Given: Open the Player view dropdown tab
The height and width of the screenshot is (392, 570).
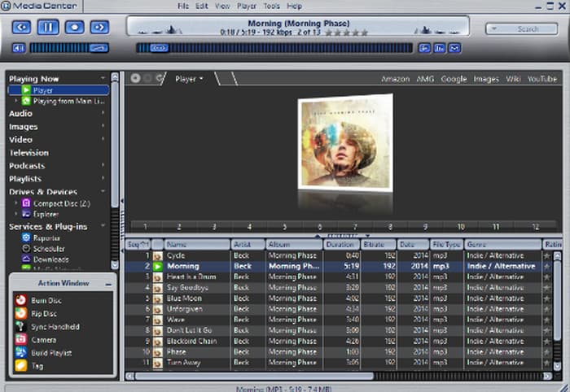Looking at the screenshot, I should pyautogui.click(x=189, y=79).
